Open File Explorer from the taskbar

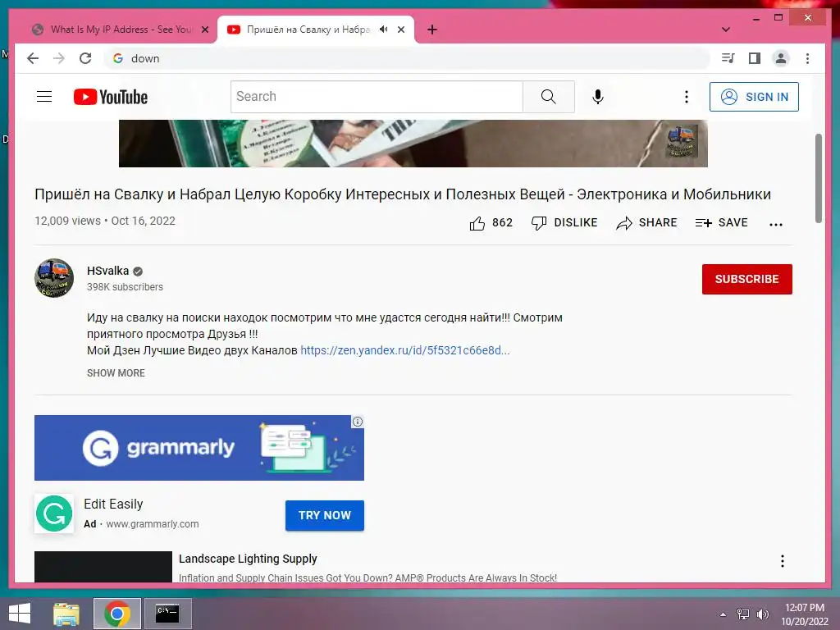pos(66,614)
